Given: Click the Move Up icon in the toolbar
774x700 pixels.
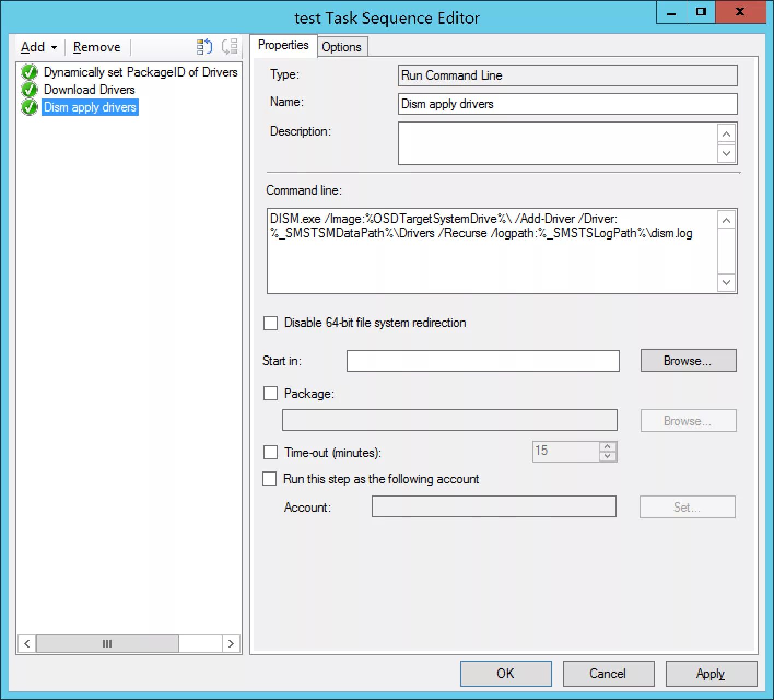Looking at the screenshot, I should (204, 46).
